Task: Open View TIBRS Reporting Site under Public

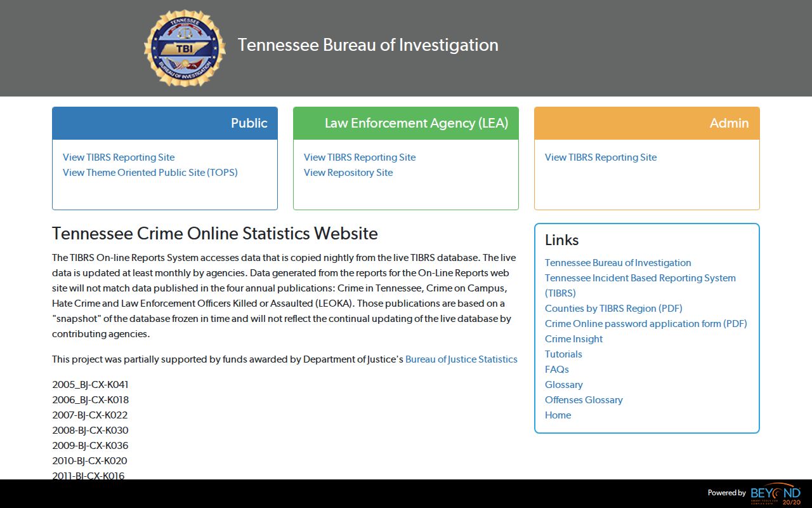Action: pyautogui.click(x=119, y=157)
